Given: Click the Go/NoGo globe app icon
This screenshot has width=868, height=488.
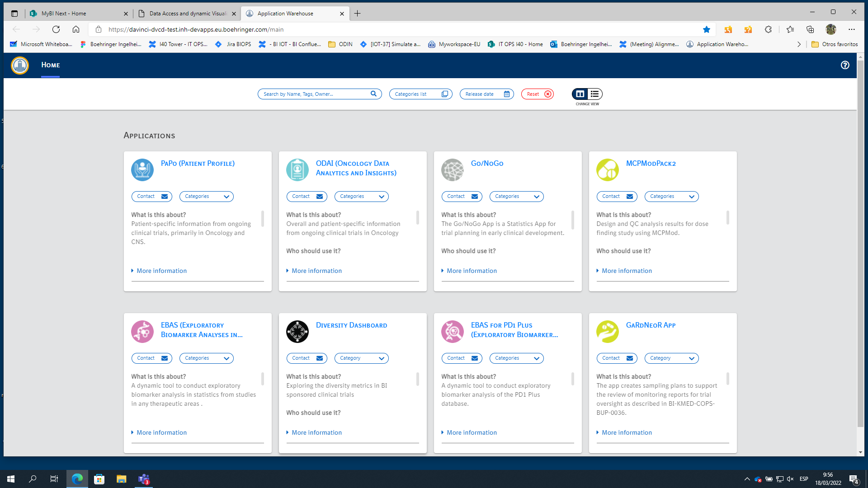Looking at the screenshot, I should 453,170.
